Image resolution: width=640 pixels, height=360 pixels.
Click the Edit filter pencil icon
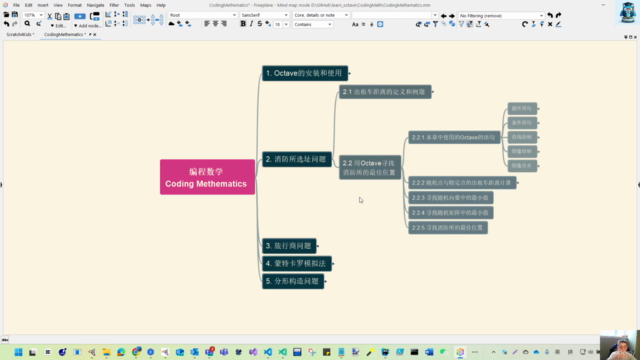coord(558,24)
